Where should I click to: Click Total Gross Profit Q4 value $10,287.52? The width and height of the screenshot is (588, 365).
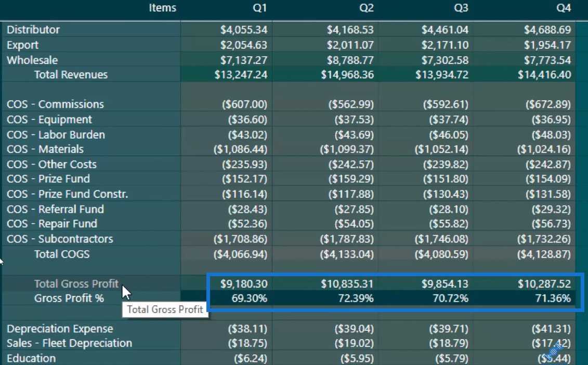(x=544, y=284)
